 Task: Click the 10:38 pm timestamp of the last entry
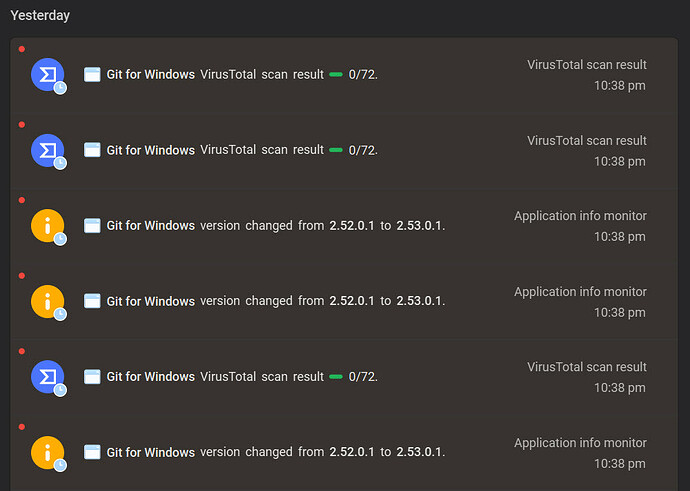619,463
